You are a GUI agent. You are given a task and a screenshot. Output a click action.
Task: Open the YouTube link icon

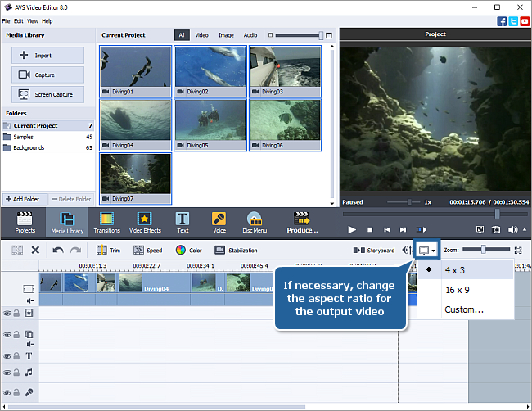pos(525,21)
